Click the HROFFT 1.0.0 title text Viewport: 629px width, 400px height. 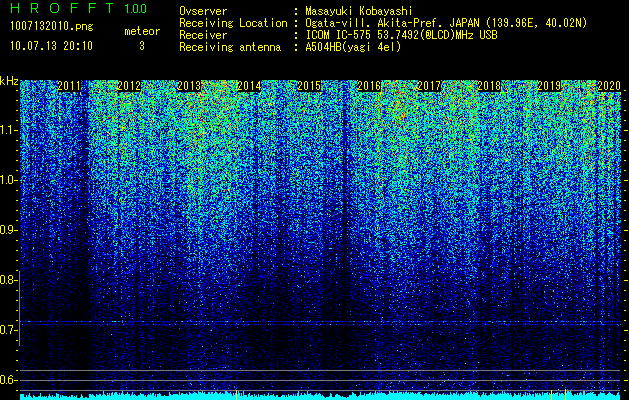78,8
